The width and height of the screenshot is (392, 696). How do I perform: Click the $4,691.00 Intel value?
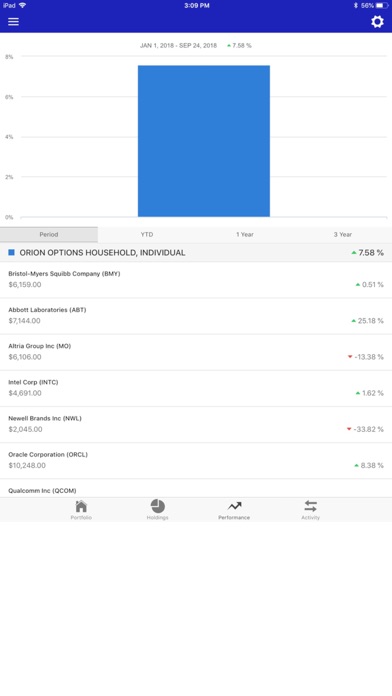25,393
